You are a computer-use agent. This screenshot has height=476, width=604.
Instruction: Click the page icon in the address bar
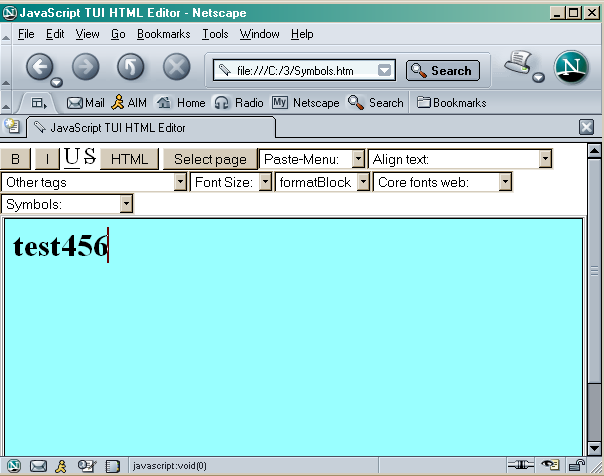coord(225,70)
